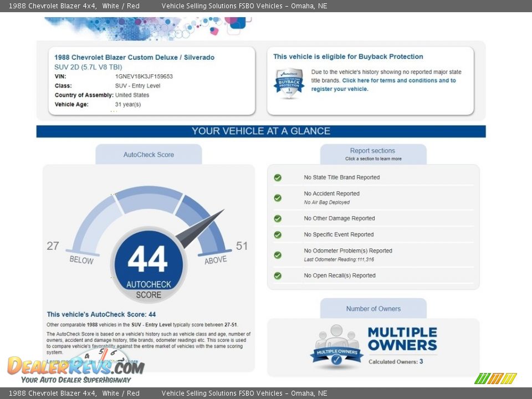Switch to the Number of Owners tab

pyautogui.click(x=373, y=309)
